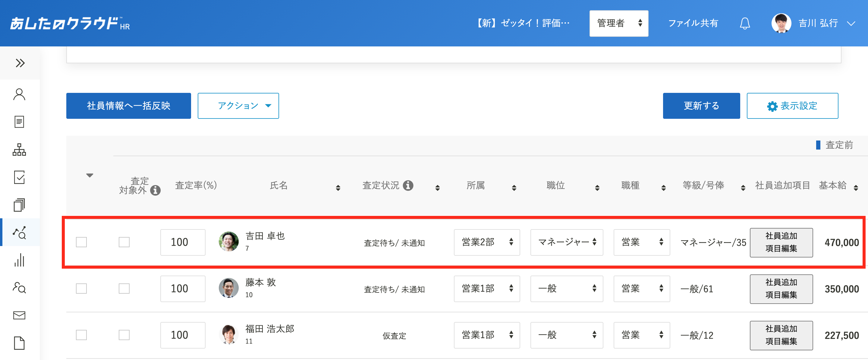Click 社員追加項目編集 button for 藤本 敦

[x=781, y=289]
